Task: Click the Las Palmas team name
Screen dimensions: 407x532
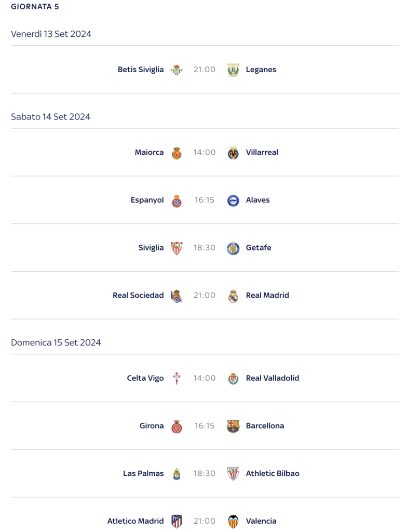Action: click(143, 473)
